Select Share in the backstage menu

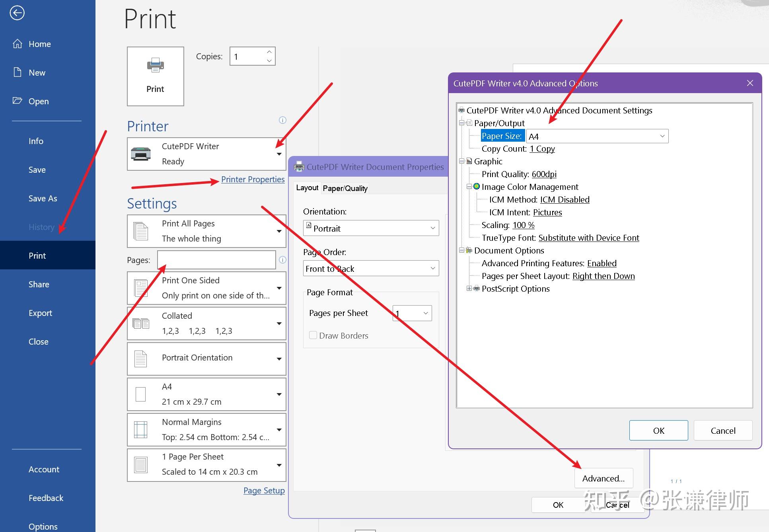pyautogui.click(x=48, y=284)
